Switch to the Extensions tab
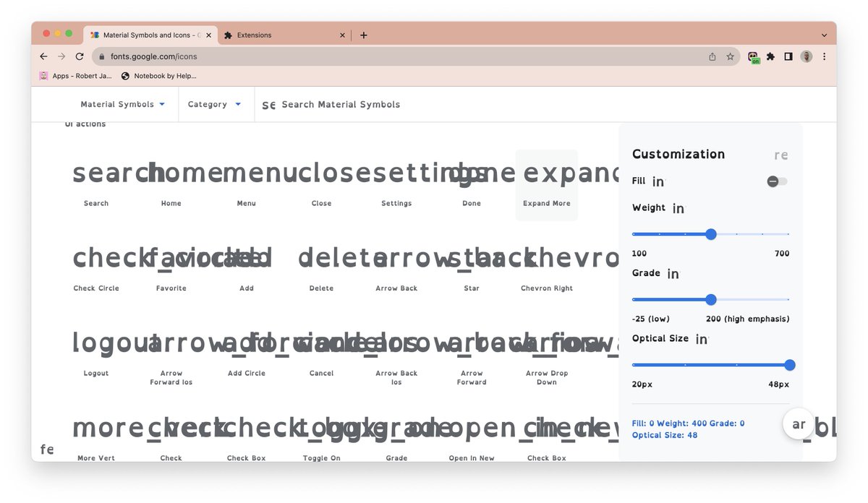Screen dimensions: 868x503 click(284, 35)
